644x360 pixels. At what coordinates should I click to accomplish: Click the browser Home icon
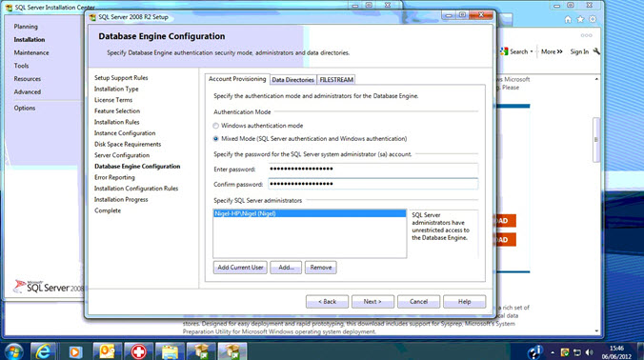[568, 19]
